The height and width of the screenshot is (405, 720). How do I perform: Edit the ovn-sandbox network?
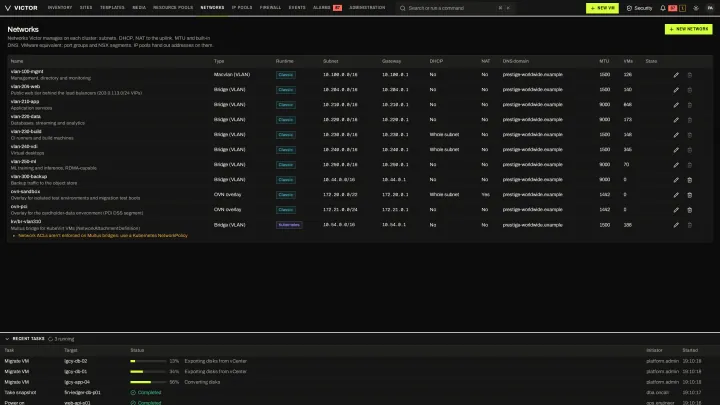coord(676,195)
